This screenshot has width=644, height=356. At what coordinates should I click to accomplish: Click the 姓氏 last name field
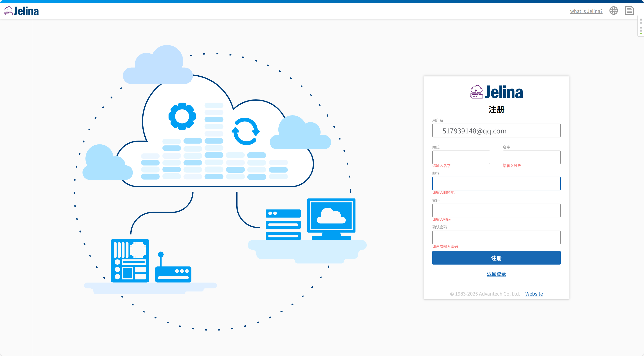[461, 157]
